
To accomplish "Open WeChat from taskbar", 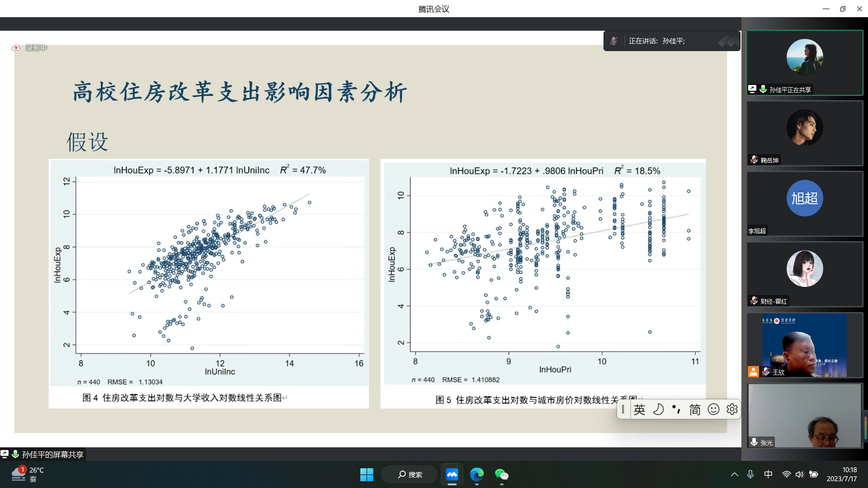I will coord(501,474).
